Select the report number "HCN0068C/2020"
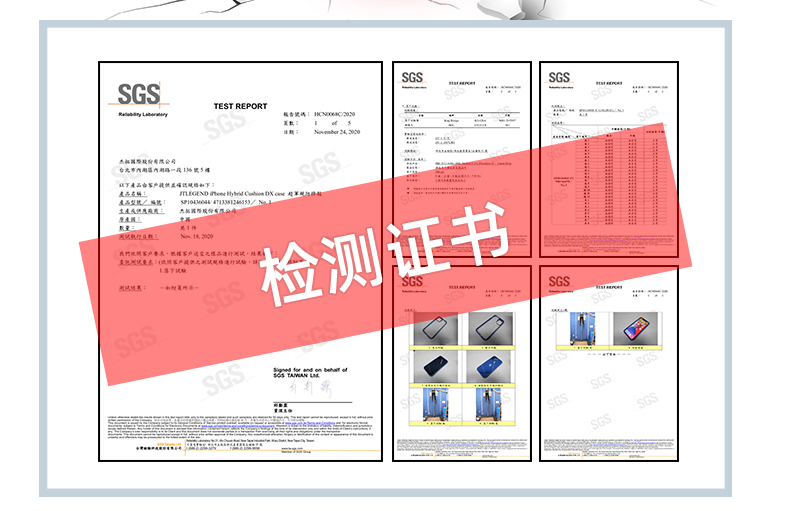 click(335, 114)
